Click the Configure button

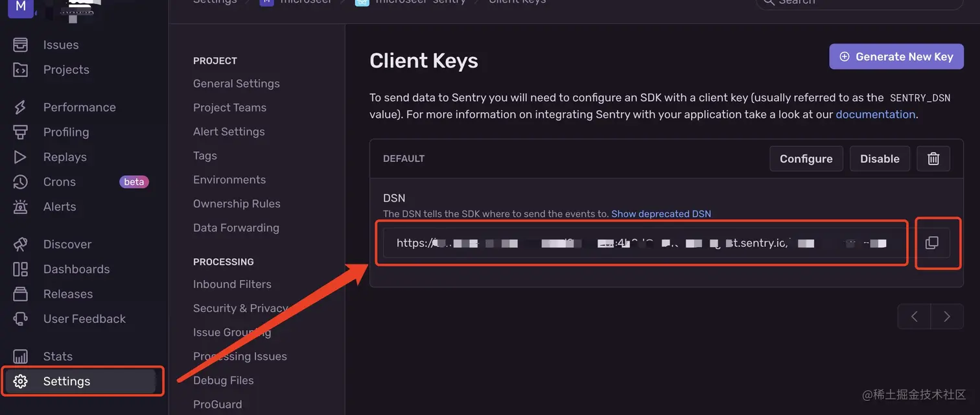coord(806,158)
